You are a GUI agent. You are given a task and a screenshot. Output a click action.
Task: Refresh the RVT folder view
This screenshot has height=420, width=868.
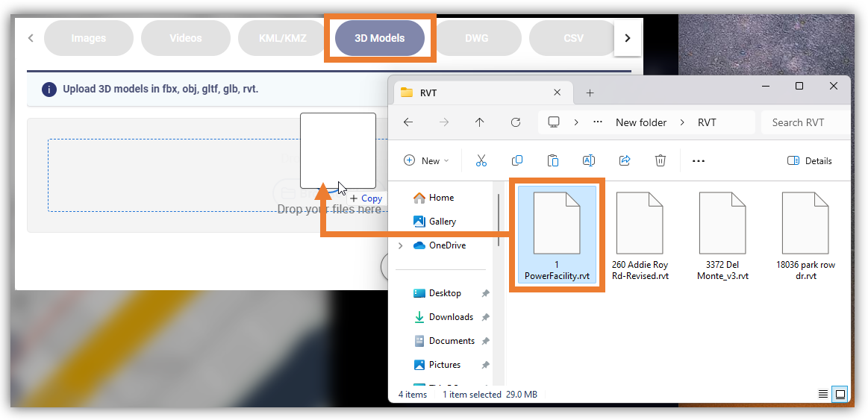click(x=516, y=122)
